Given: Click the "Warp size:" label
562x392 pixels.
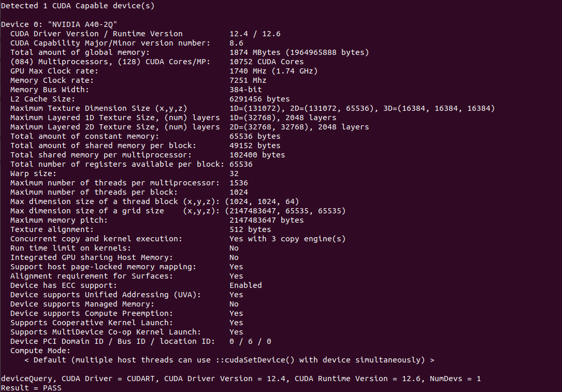Looking at the screenshot, I should (34, 173).
